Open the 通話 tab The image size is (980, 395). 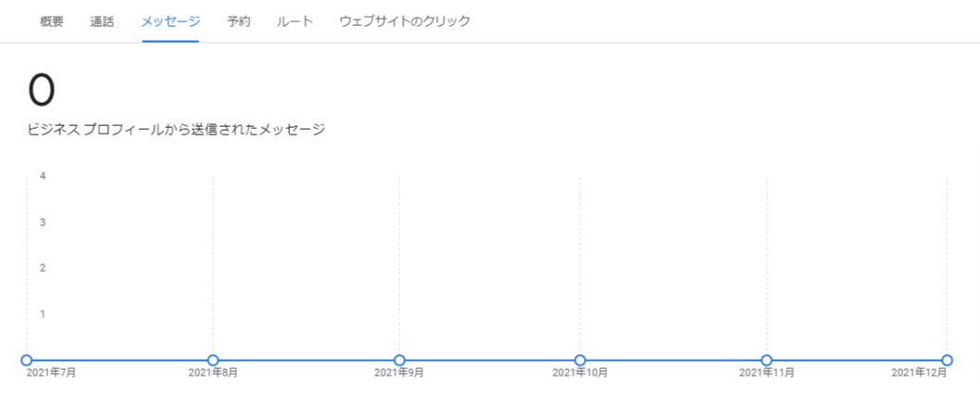[x=102, y=21]
